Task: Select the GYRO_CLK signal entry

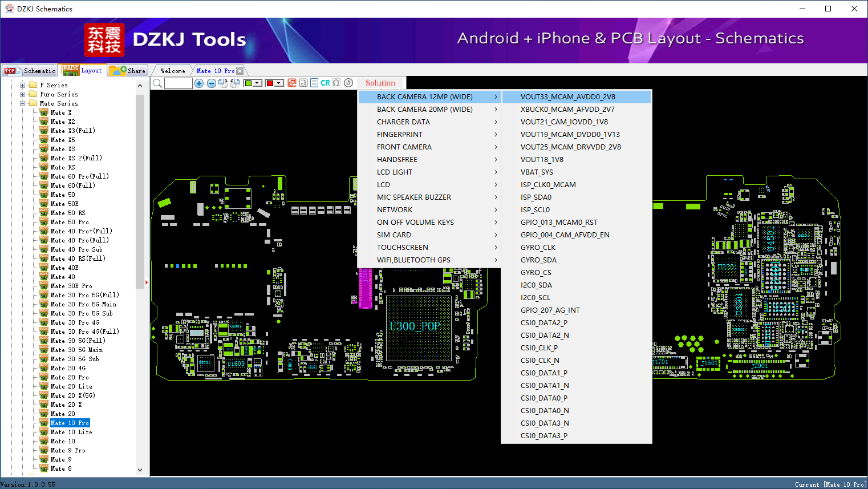Action: click(577, 248)
